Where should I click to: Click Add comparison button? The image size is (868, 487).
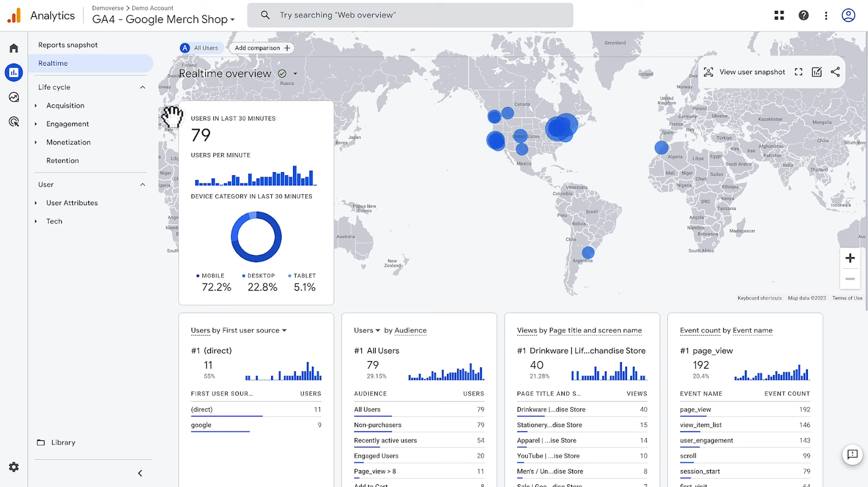pos(261,48)
